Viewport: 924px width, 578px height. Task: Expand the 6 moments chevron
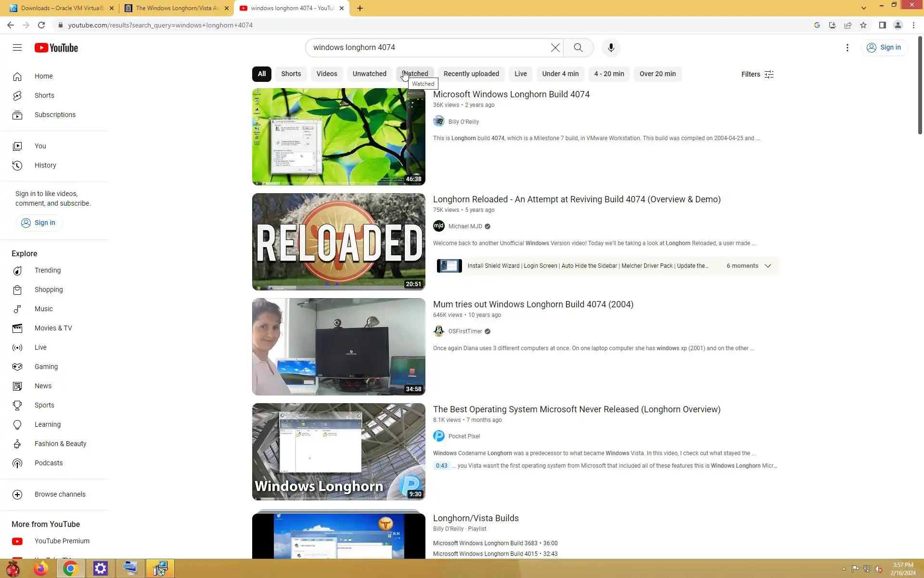click(x=768, y=266)
